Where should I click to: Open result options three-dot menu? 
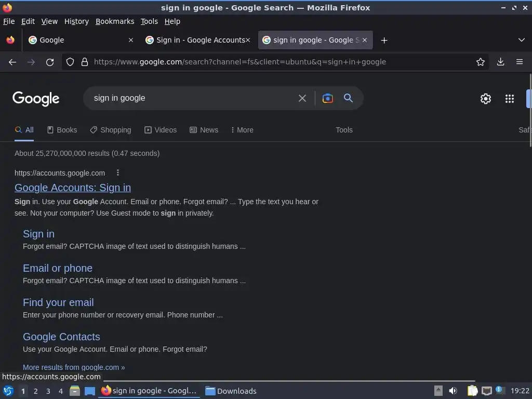click(118, 172)
